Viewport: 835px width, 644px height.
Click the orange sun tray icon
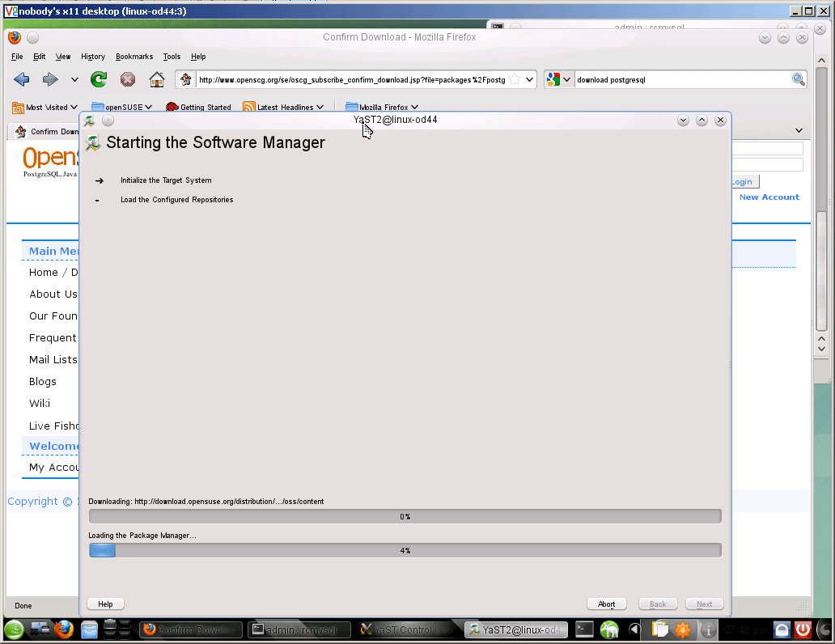[x=683, y=630]
